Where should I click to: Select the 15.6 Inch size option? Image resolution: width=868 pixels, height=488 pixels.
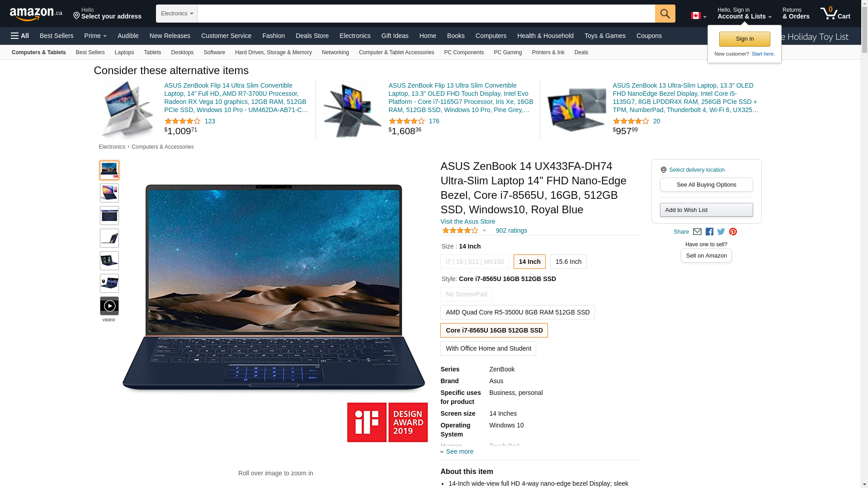pyautogui.click(x=568, y=262)
